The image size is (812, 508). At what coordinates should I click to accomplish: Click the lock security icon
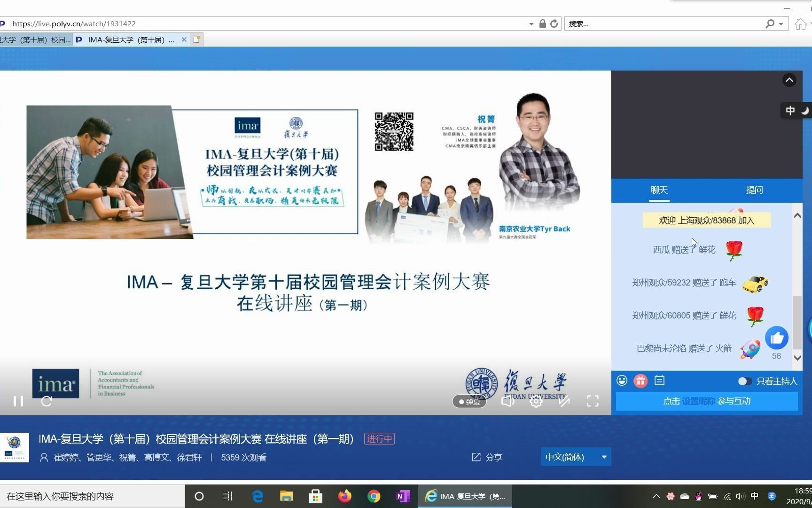542,24
